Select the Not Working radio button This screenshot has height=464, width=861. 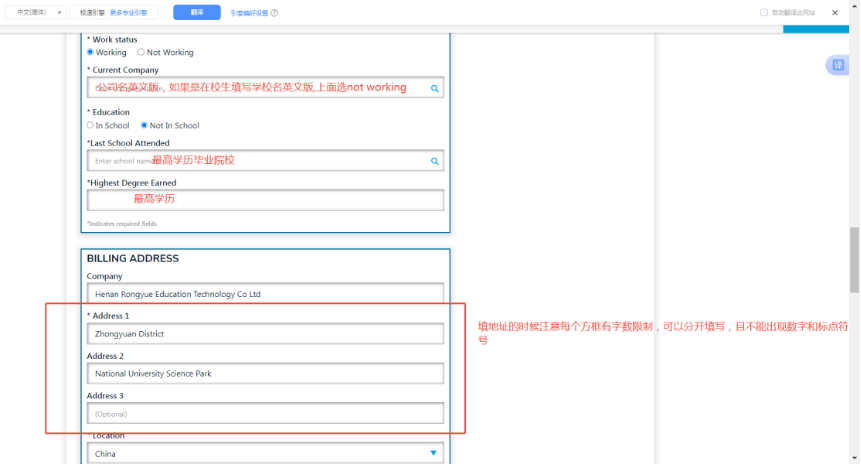141,52
